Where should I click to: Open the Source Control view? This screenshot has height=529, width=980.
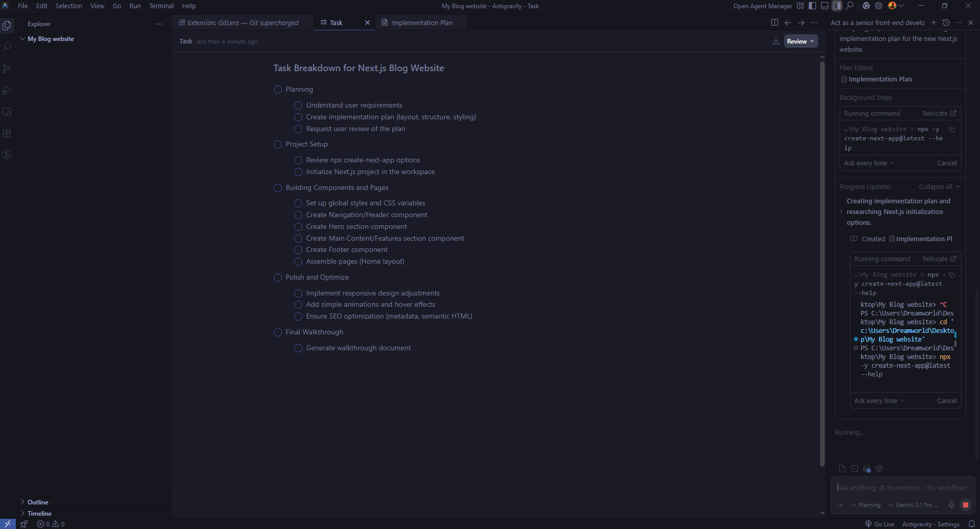7,69
